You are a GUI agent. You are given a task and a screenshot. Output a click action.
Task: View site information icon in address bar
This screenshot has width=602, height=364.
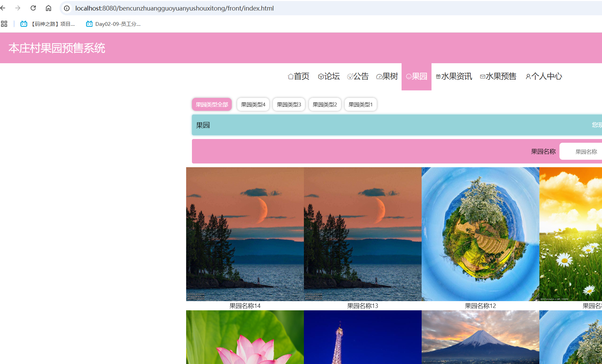(67, 8)
